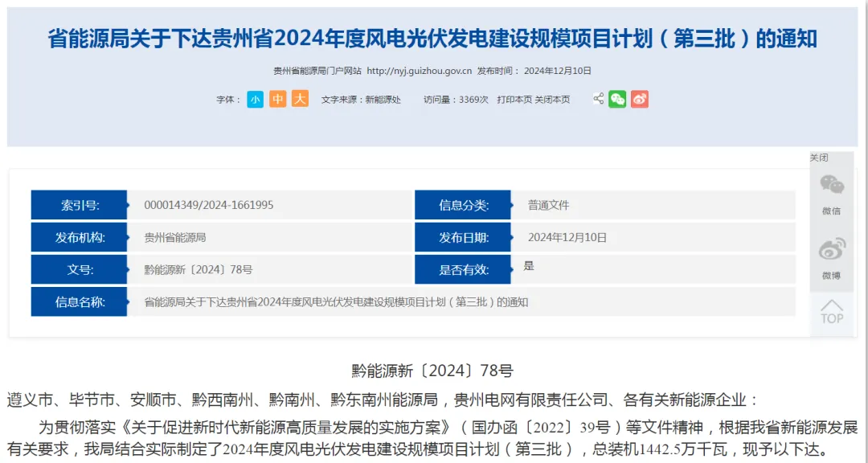Click 打印本页 to print the page
This screenshot has height=463, width=868.
[514, 100]
